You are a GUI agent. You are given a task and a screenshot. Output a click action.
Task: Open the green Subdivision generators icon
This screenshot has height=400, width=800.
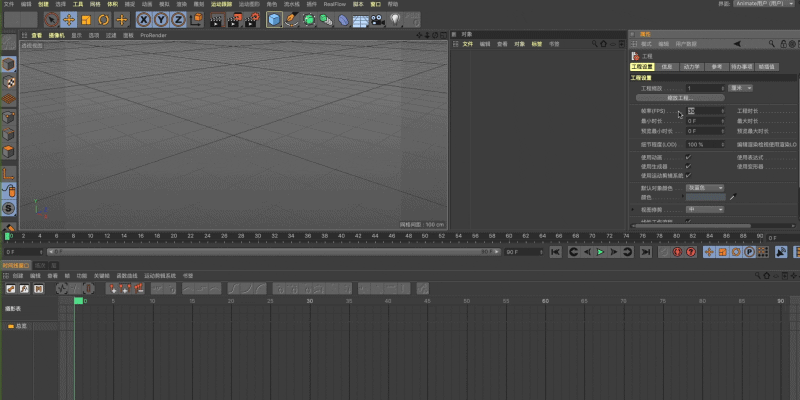(309, 20)
